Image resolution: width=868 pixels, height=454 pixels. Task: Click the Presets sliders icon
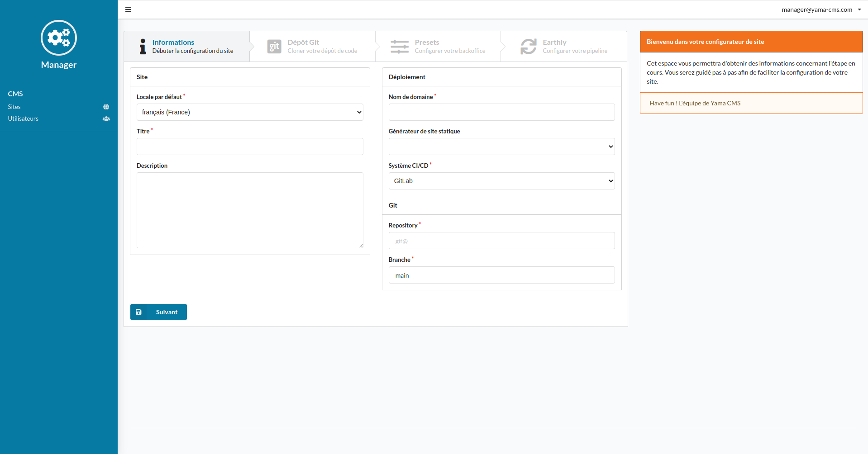coord(399,46)
